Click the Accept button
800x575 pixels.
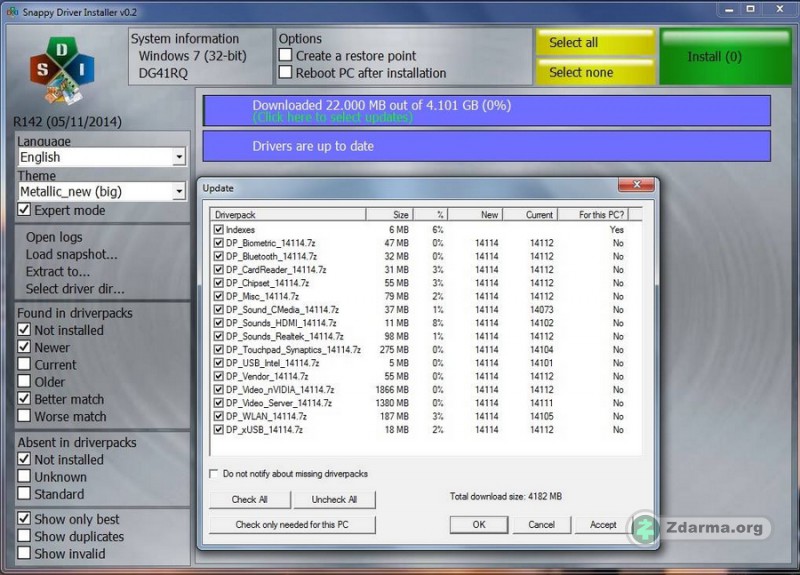(x=603, y=524)
